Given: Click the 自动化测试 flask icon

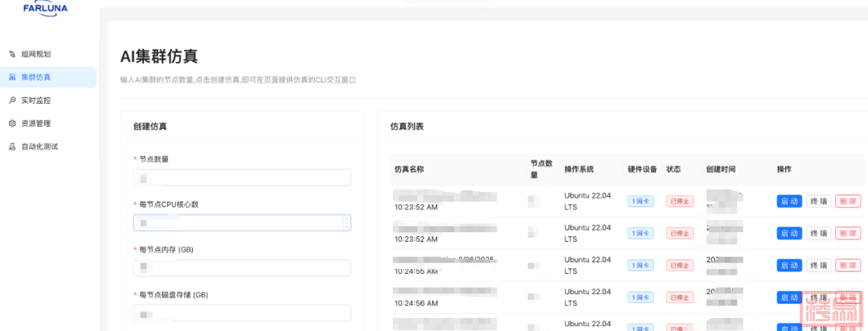Looking at the screenshot, I should (12, 147).
